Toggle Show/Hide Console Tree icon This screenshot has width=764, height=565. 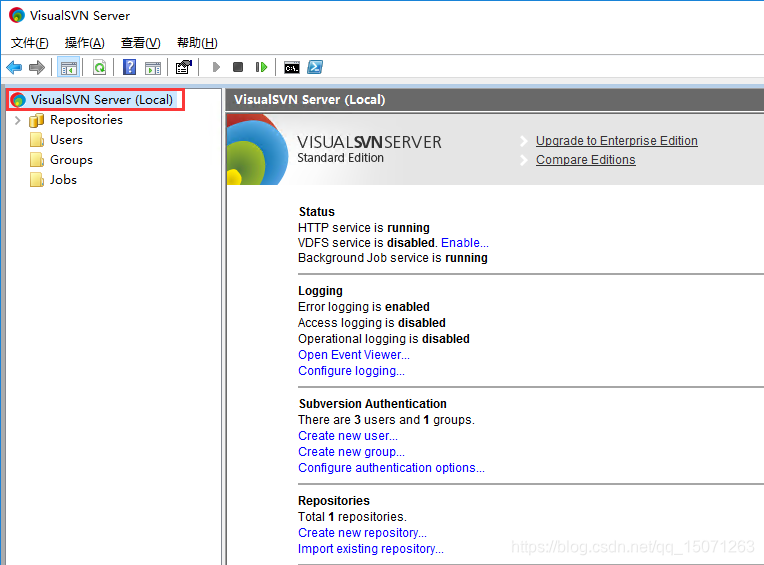[x=69, y=67]
